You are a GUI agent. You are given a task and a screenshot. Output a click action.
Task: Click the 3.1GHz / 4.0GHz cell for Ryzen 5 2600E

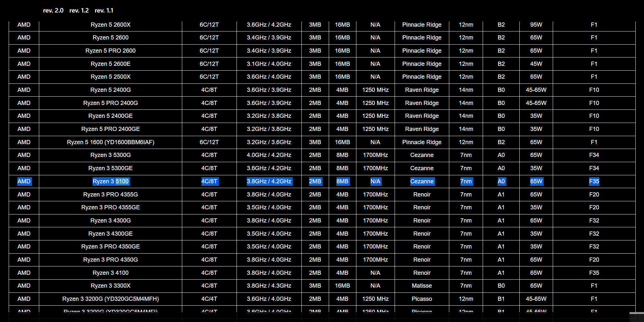(269, 64)
